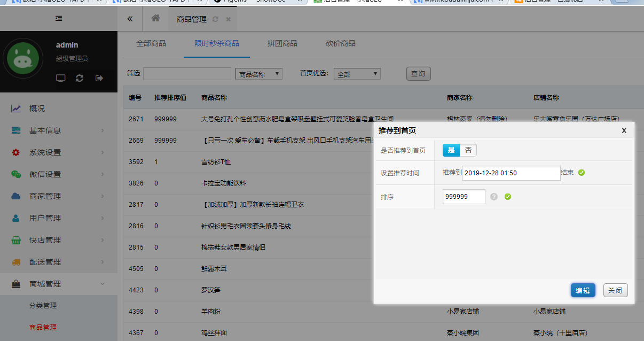Expand 用户管理 chevron arrow
The height and width of the screenshot is (341, 644).
[x=103, y=218]
